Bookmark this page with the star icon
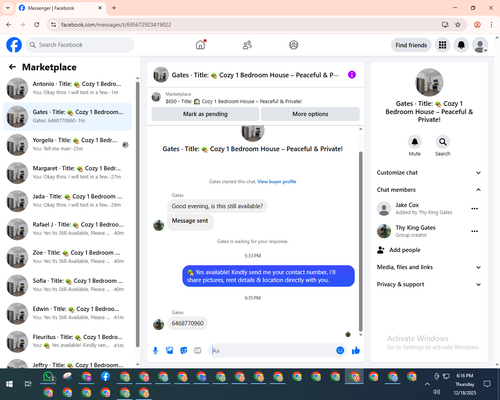This screenshot has width=500, height=400. click(458, 25)
